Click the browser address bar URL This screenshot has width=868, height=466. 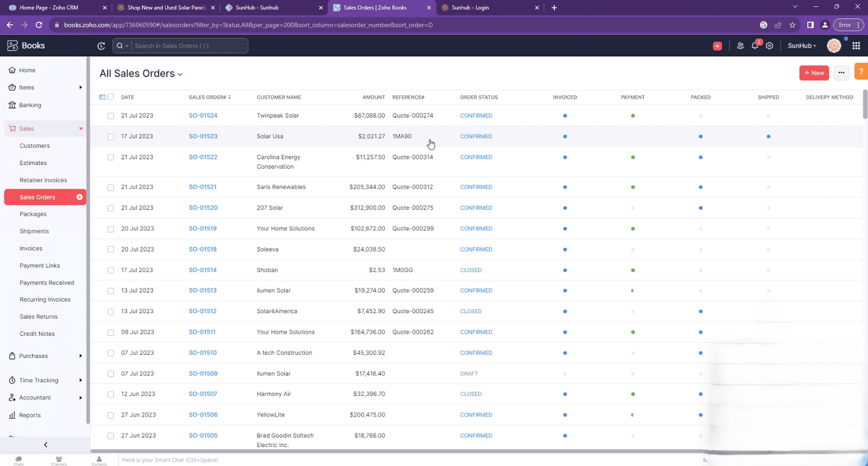coord(248,25)
